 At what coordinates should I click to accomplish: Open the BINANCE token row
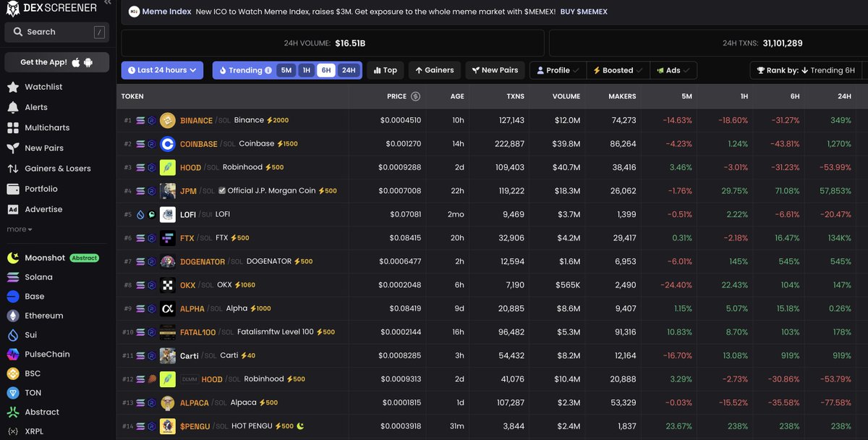[492, 120]
